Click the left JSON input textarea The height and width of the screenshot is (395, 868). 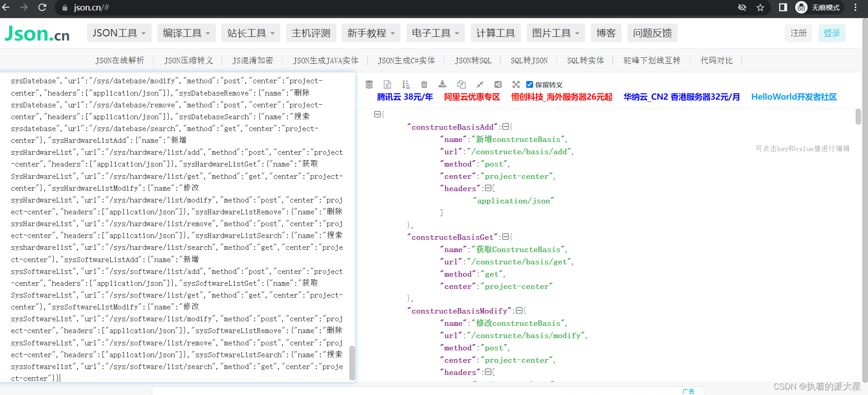point(177,228)
